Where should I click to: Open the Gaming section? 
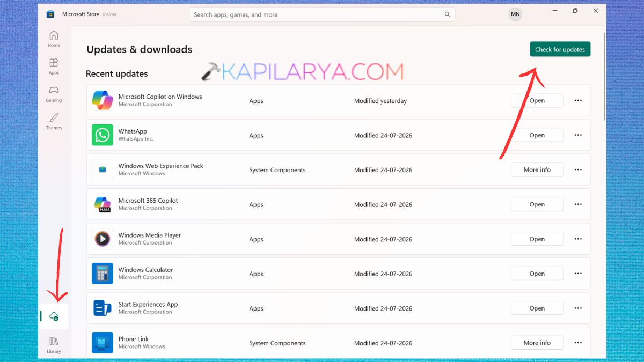[x=54, y=94]
